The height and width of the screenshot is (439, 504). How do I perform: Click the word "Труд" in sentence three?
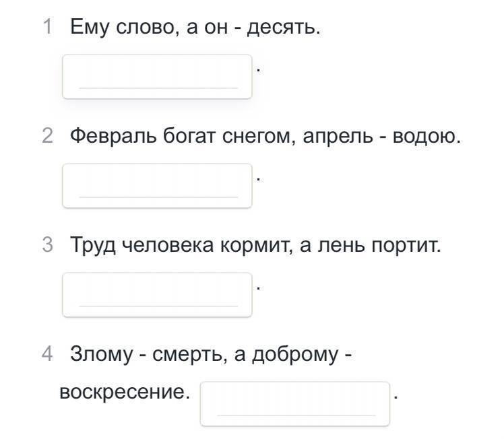coord(92,245)
